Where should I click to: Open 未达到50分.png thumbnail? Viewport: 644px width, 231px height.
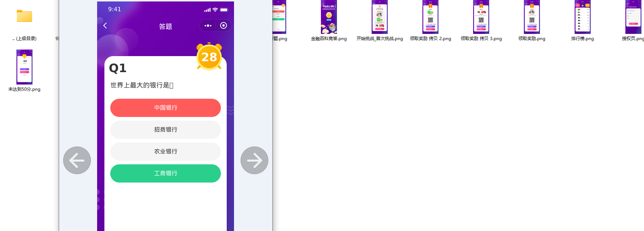[x=24, y=67]
